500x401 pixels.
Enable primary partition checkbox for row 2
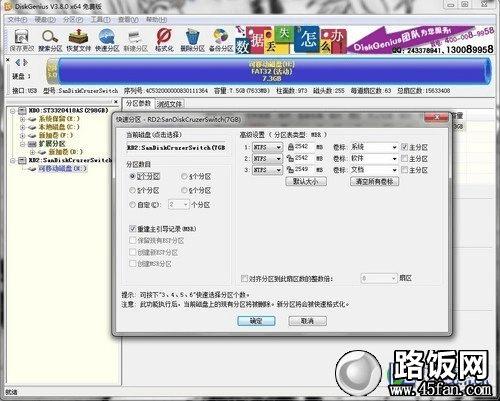tap(404, 159)
